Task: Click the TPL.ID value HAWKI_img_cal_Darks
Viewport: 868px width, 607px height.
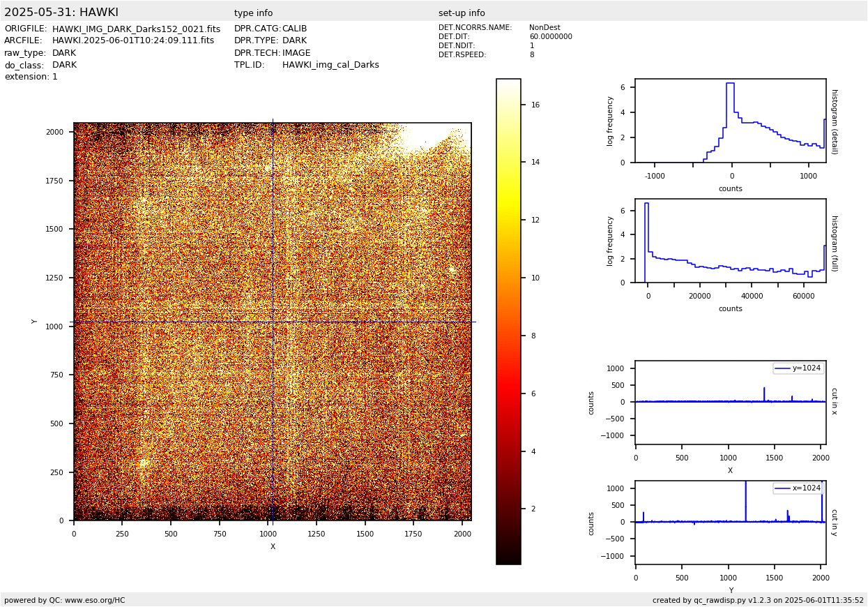Action: click(x=330, y=65)
